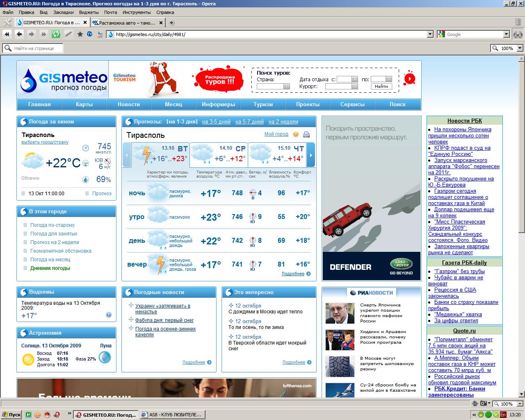Open the Геомагнитная обстановка link
Screen dimensions: 525x420
(x=61, y=251)
